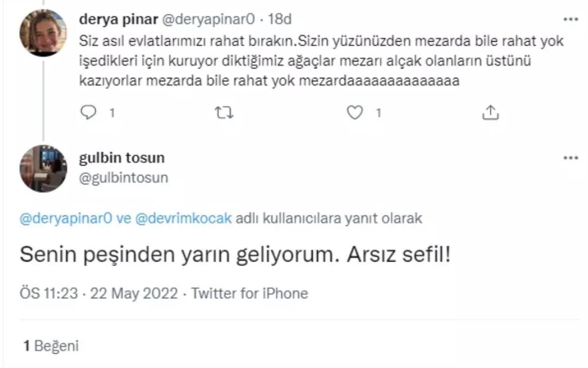The width and height of the screenshot is (588, 368).
Task: Click the ÖS 11:23 · 22 May 2022 timestamp
Action: pos(98,294)
